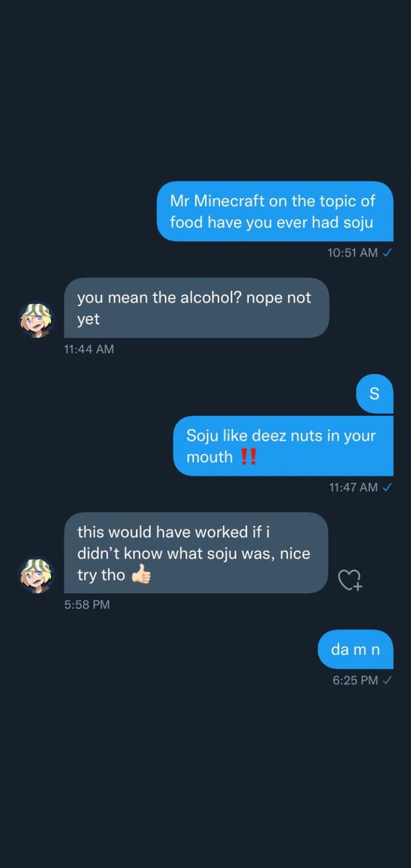Viewport: 411px width, 868px height.
Task: Tap the 'Soju like deez nuts' message
Action: click(x=284, y=446)
